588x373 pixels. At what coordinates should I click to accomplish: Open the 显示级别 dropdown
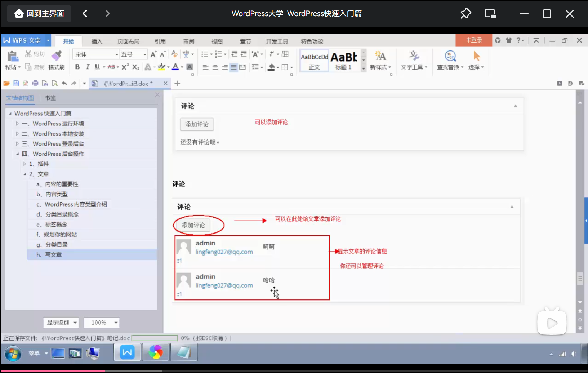(61, 323)
